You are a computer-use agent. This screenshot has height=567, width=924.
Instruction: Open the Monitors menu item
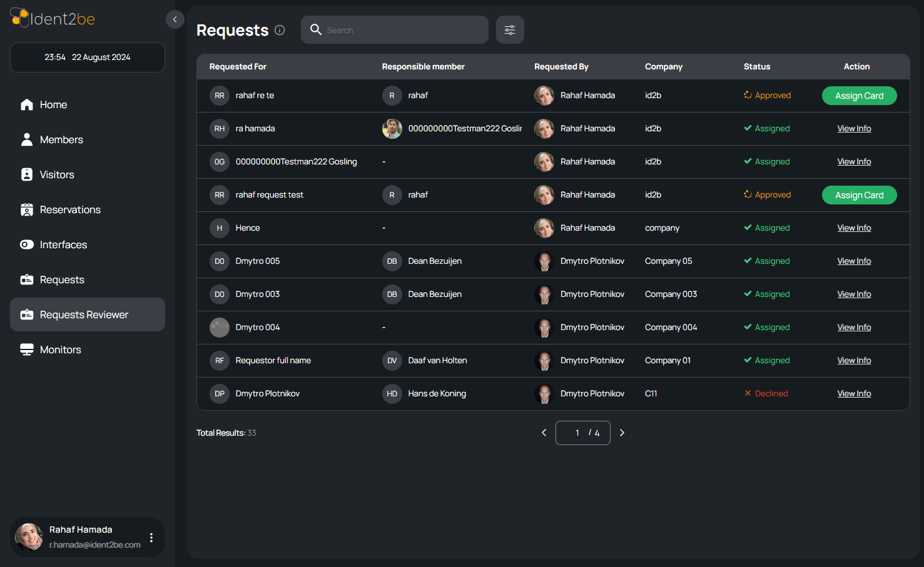click(88, 349)
